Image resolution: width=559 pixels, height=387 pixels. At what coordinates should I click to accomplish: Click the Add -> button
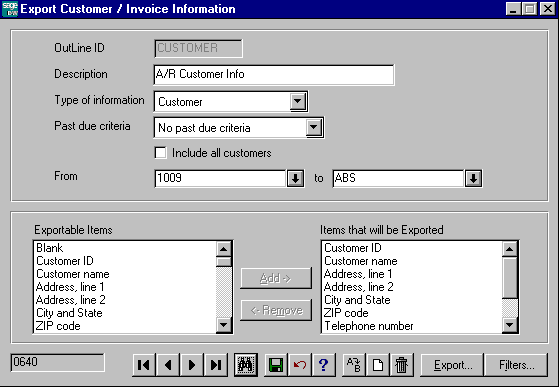(276, 278)
